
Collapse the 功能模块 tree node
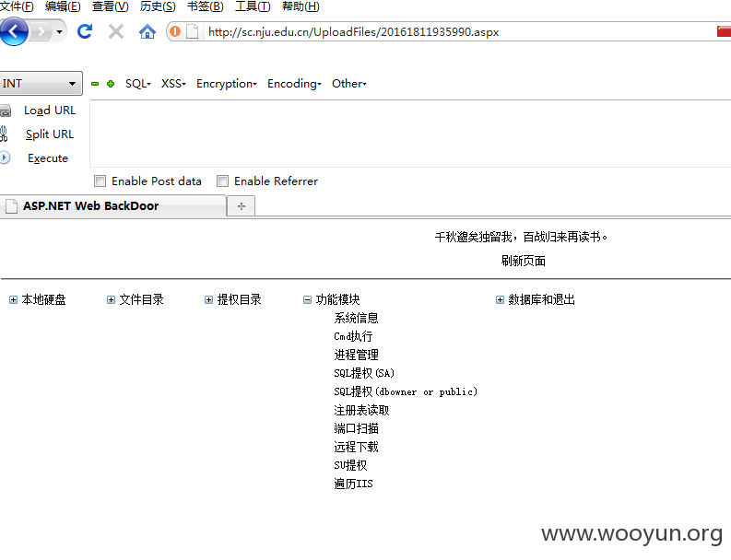pos(307,300)
